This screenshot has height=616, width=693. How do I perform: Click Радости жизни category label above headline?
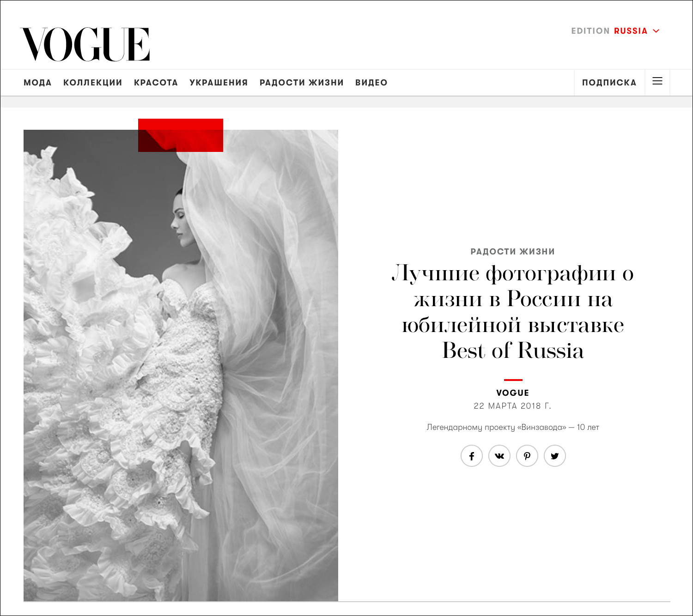[x=513, y=252]
